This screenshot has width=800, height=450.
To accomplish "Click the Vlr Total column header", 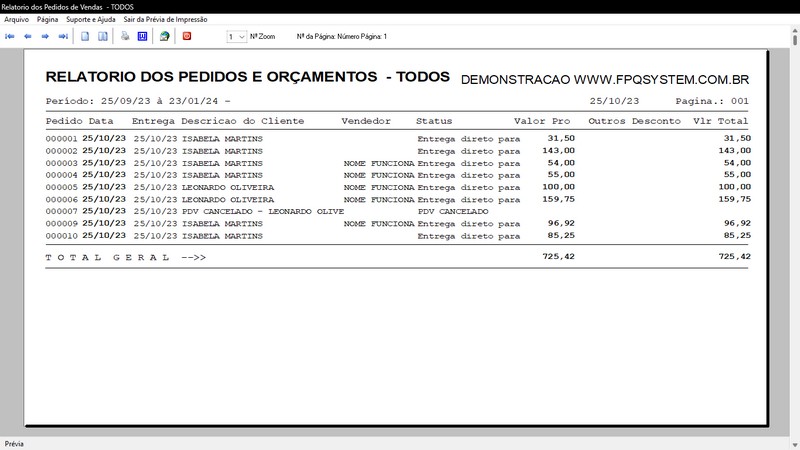I will pyautogui.click(x=720, y=121).
